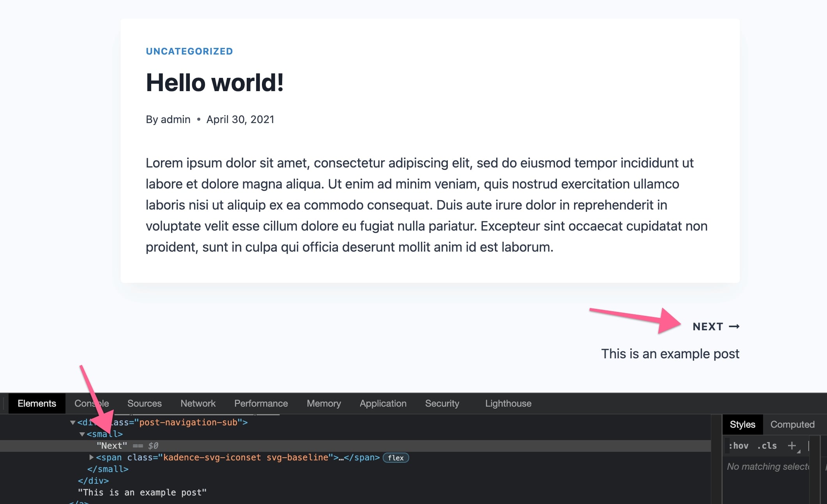Click the right arrow icon beside NEXT
The height and width of the screenshot is (504, 827).
734,326
